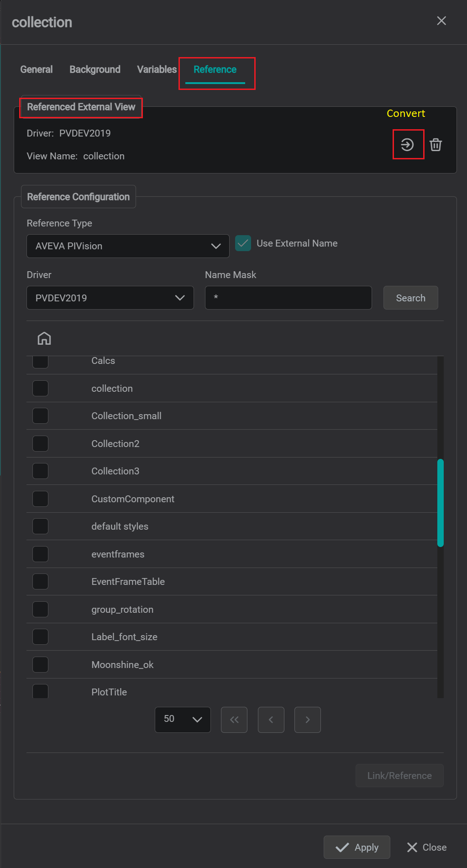467x868 pixels.
Task: Click inside the Name Mask field
Action: click(x=289, y=298)
